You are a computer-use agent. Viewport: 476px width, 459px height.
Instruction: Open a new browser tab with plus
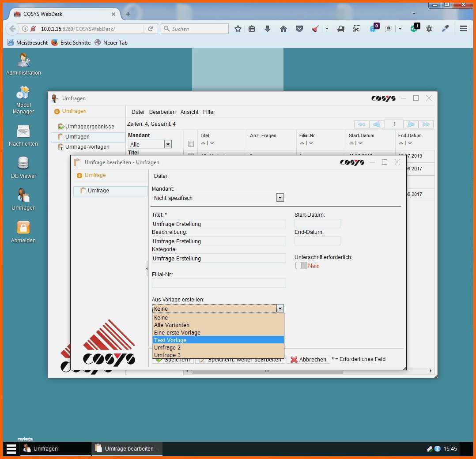click(128, 14)
